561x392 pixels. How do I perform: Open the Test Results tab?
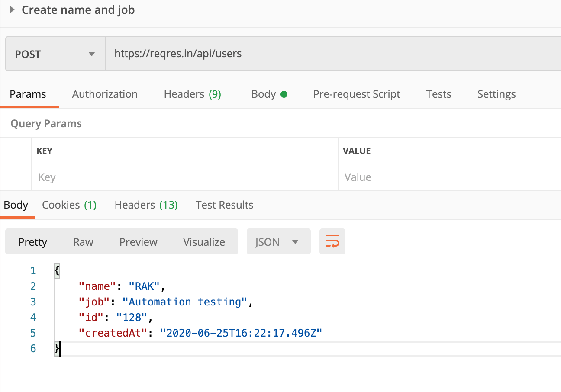point(224,205)
